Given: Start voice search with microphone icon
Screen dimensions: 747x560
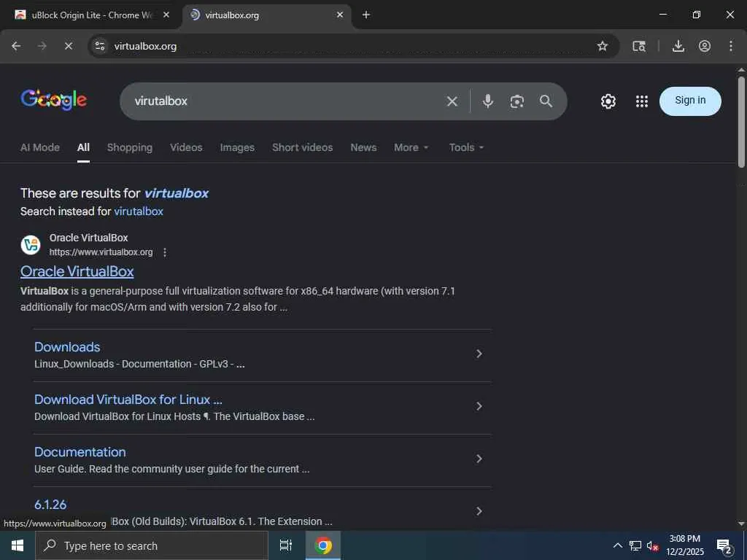Looking at the screenshot, I should [x=488, y=101].
